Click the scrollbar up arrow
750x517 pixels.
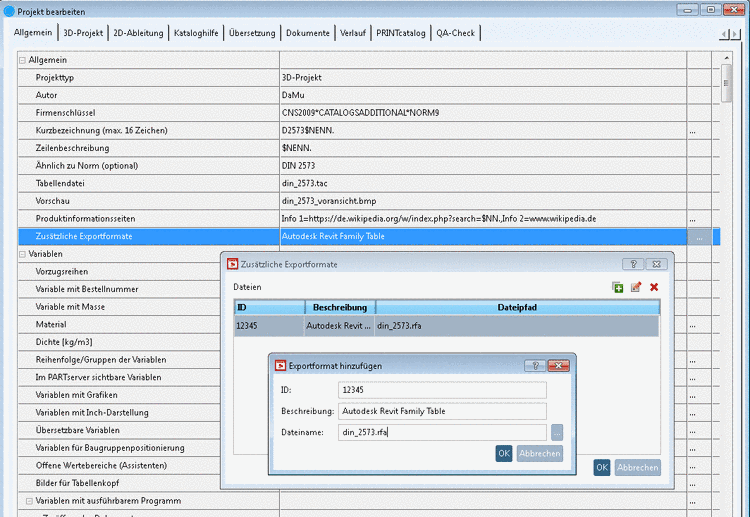(x=726, y=58)
